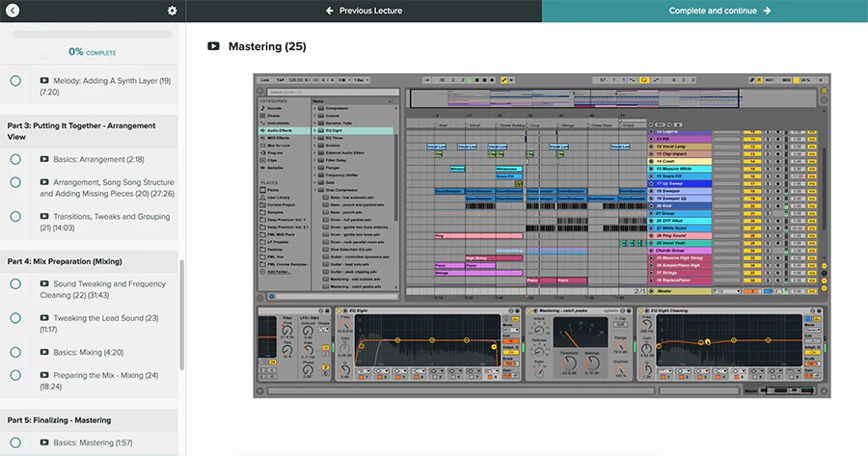Image resolution: width=868 pixels, height=456 pixels.
Task: Toggle completion circle for Basics: Arrangement lecture
Action: [15, 159]
